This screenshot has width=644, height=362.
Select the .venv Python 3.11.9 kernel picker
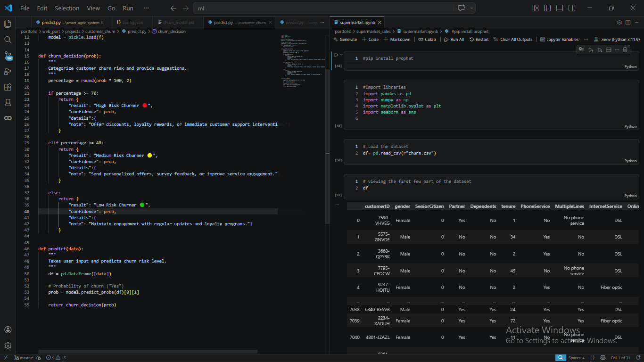click(617, 40)
